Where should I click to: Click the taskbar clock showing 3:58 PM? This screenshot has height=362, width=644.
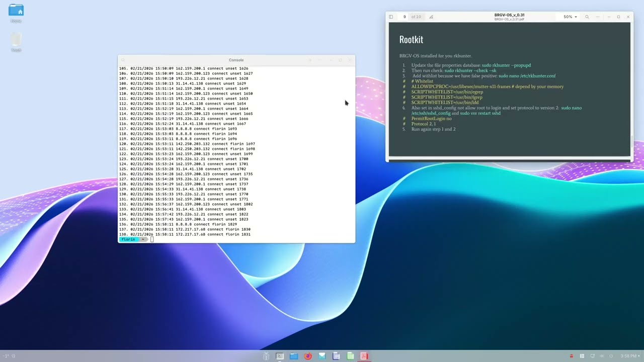point(629,356)
